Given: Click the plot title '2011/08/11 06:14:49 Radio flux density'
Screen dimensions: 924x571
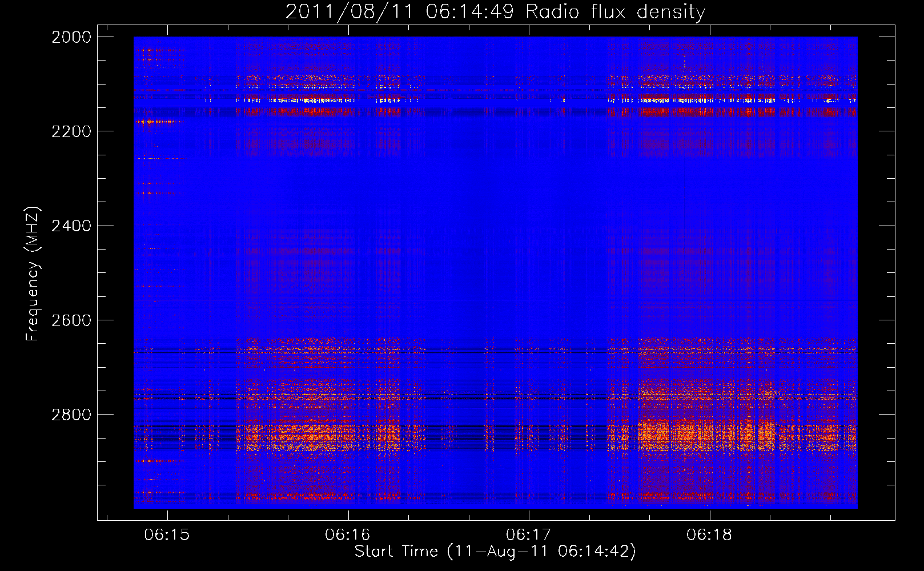Looking at the screenshot, I should coord(495,11).
